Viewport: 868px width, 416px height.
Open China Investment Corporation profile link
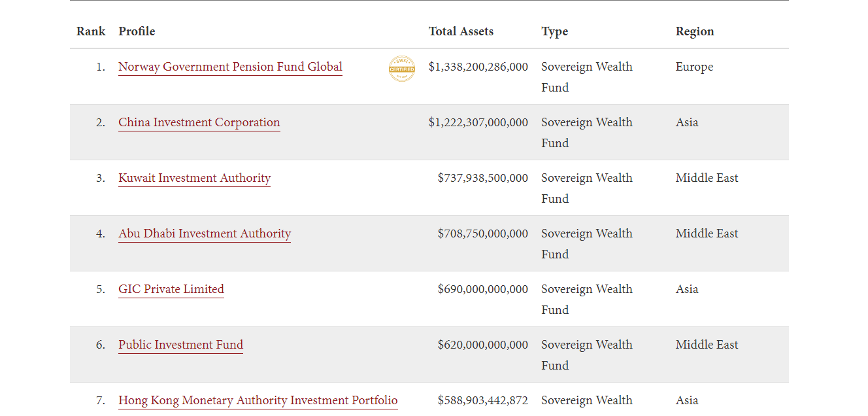point(199,122)
